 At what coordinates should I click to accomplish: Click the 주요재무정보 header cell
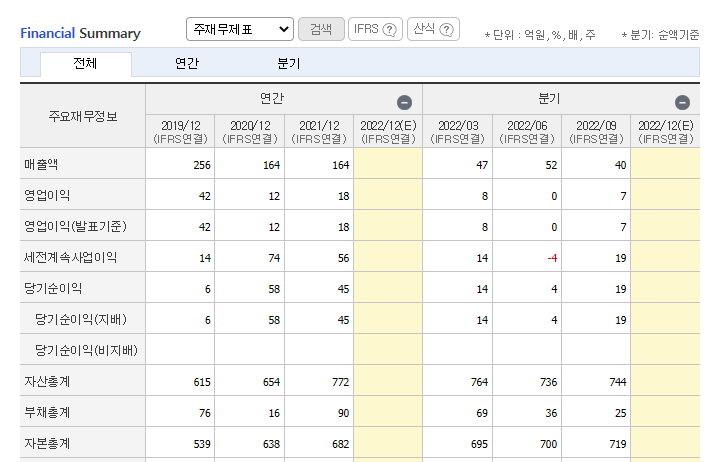pos(83,116)
